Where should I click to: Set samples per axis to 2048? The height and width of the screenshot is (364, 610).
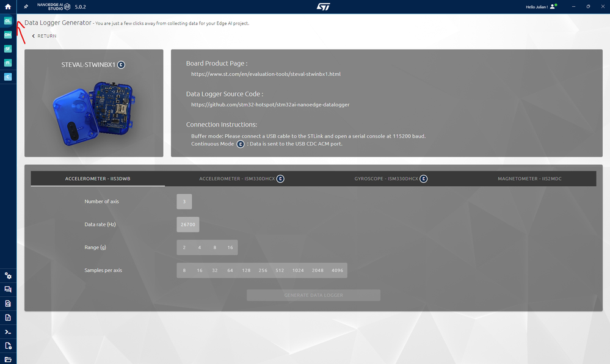pos(318,271)
